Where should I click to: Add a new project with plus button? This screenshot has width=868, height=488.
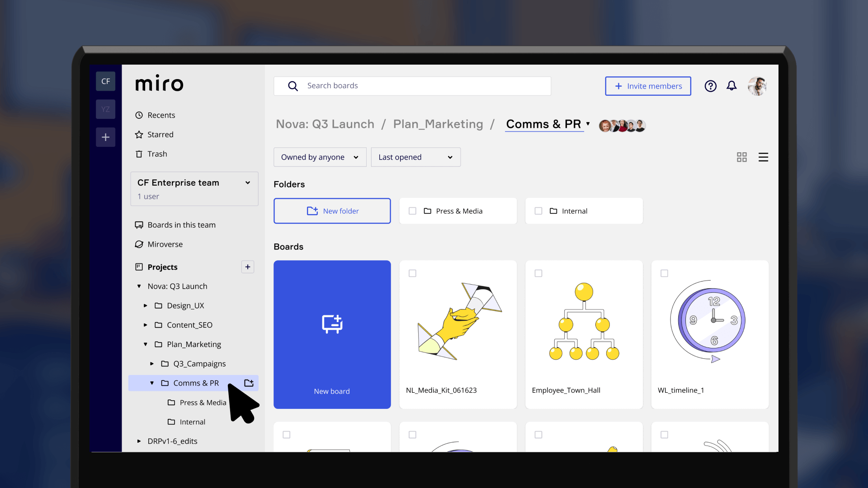click(x=248, y=267)
